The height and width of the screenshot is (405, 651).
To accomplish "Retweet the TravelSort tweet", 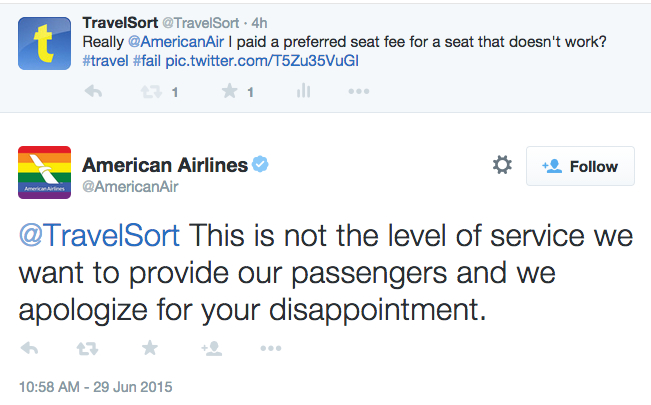I will pyautogui.click(x=151, y=91).
